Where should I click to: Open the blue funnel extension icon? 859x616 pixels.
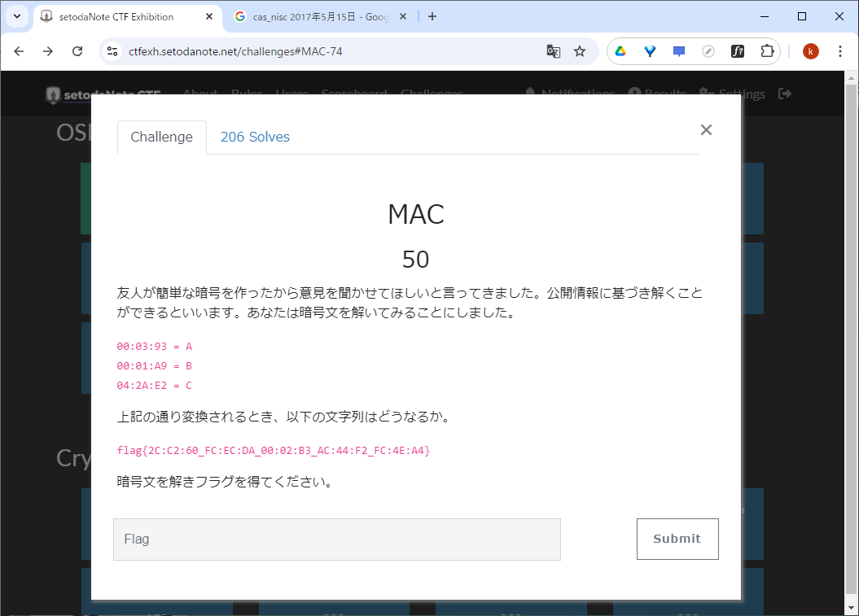tap(650, 51)
